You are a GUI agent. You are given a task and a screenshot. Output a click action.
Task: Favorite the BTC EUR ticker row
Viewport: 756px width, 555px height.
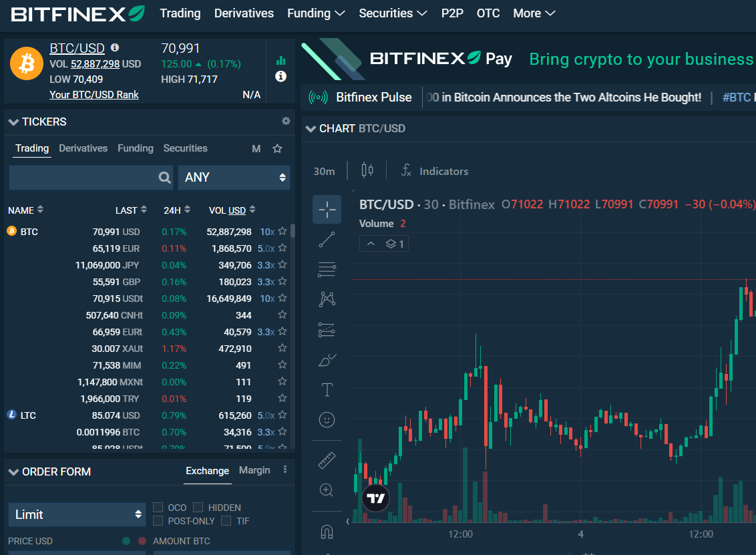(x=282, y=248)
